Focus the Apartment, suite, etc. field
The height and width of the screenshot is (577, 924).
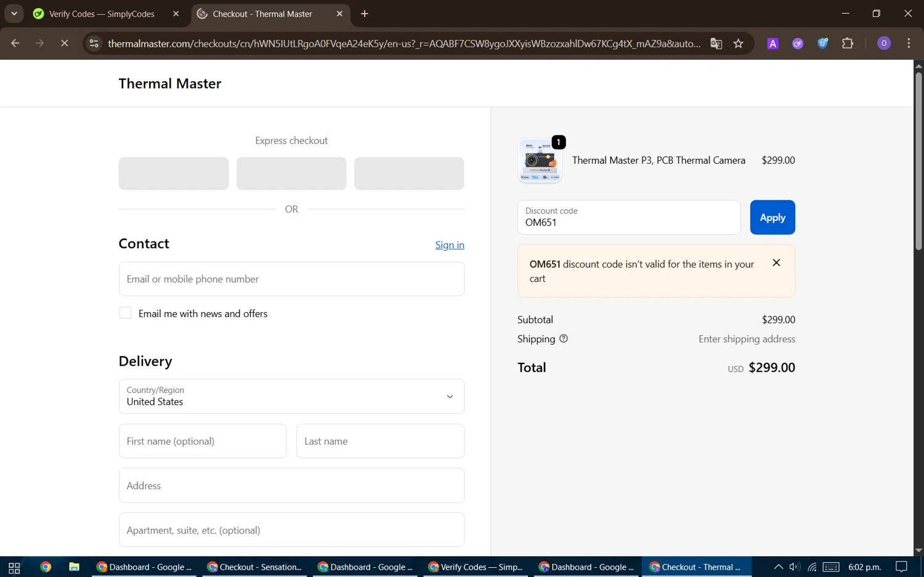(x=291, y=530)
